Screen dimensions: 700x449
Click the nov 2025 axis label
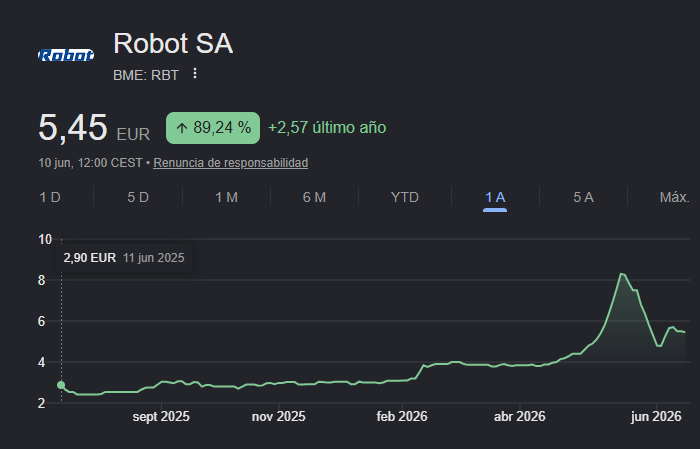point(279,417)
